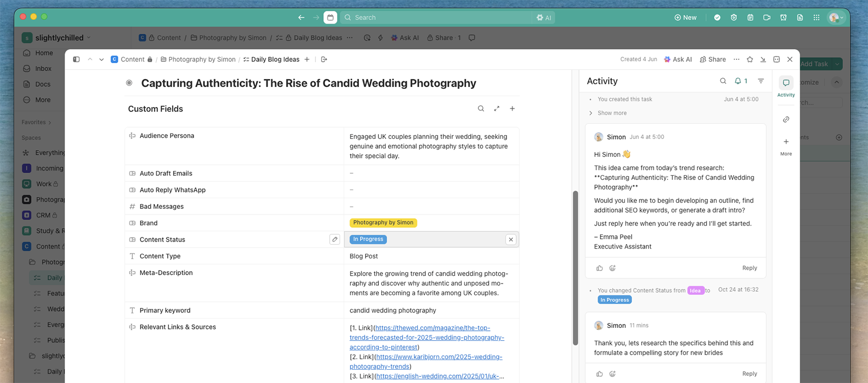The width and height of the screenshot is (868, 383).
Task: Toggle the task sidebar panel
Action: (76, 60)
